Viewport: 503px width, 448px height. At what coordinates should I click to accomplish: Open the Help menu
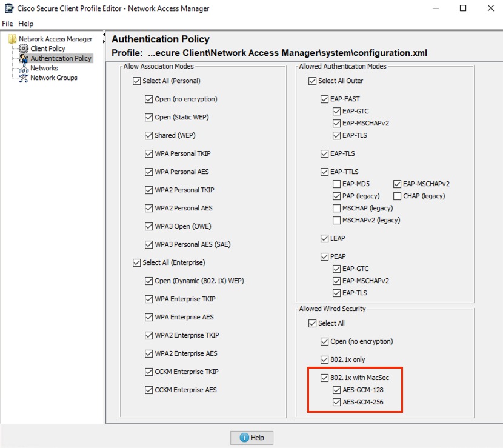26,24
